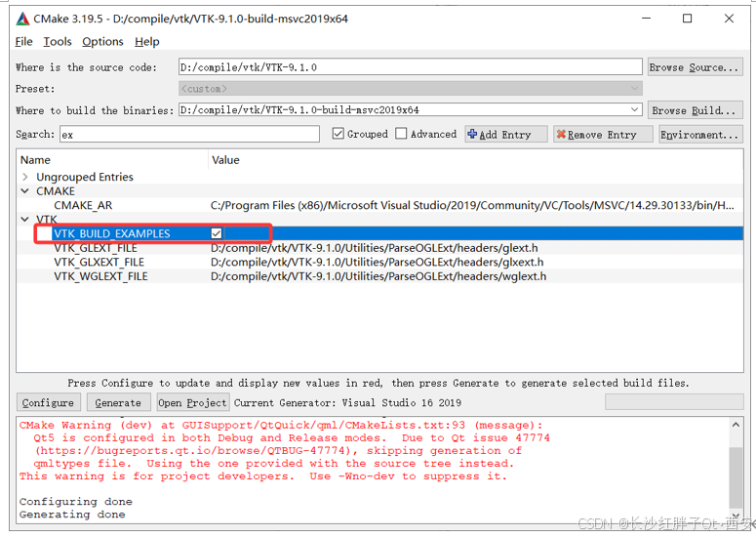The image size is (756, 537).
Task: Enable the Advanced checkbox
Action: (401, 134)
